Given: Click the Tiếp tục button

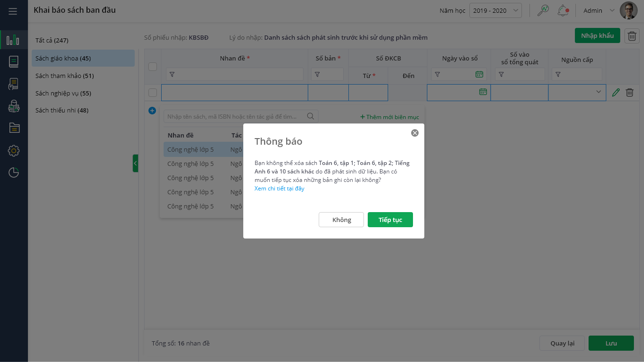Looking at the screenshot, I should (x=390, y=220).
